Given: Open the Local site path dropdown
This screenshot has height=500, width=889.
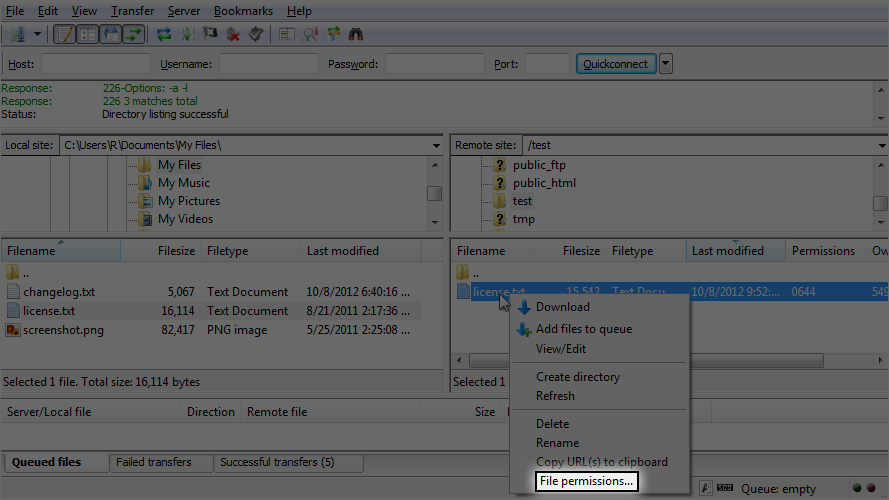Looking at the screenshot, I should [436, 145].
